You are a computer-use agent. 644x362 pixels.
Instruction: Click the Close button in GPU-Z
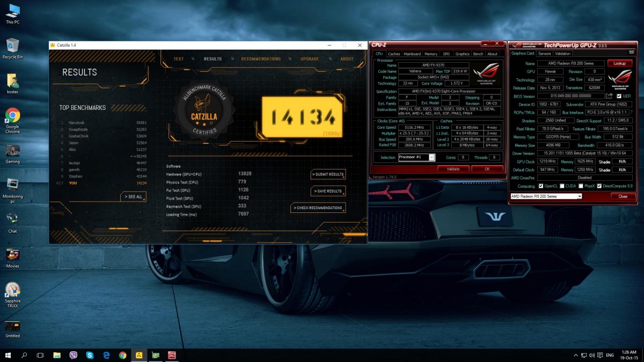(x=623, y=196)
